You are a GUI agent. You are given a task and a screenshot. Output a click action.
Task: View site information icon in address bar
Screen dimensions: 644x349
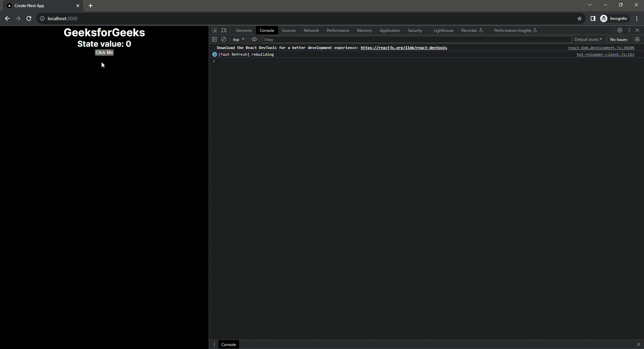click(42, 18)
